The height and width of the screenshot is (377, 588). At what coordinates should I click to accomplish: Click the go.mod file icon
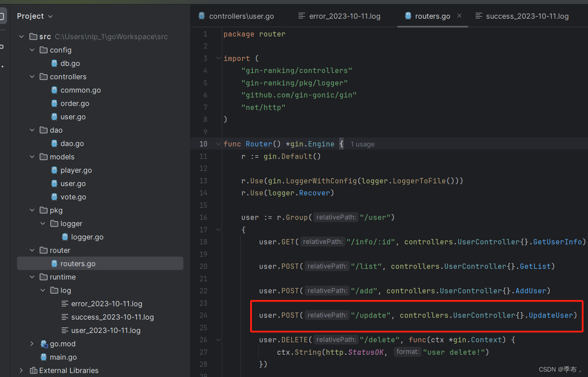point(44,344)
